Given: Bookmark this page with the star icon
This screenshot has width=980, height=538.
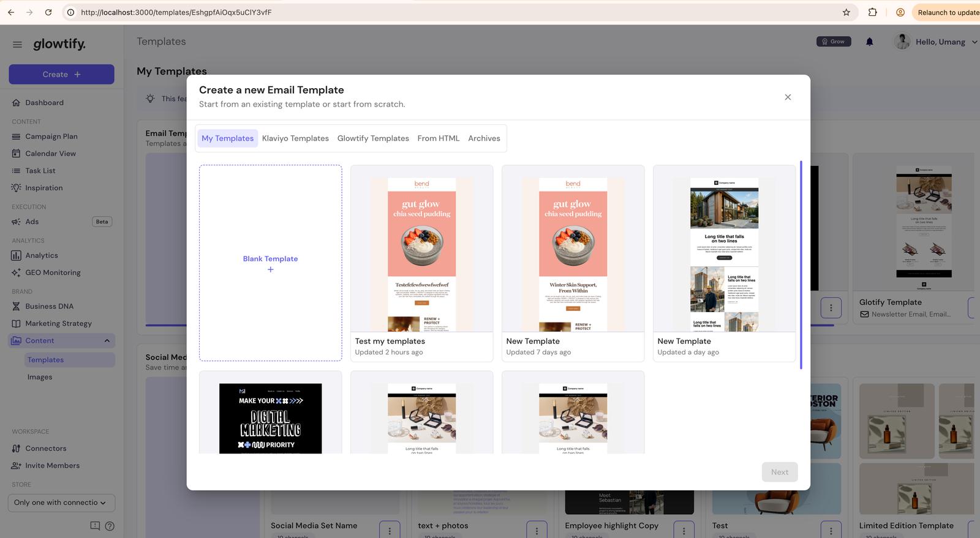Looking at the screenshot, I should click(x=846, y=12).
